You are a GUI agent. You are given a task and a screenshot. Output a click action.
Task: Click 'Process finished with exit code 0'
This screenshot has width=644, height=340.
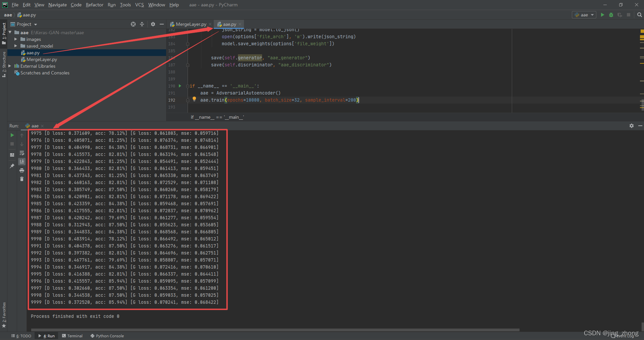pyautogui.click(x=75, y=316)
